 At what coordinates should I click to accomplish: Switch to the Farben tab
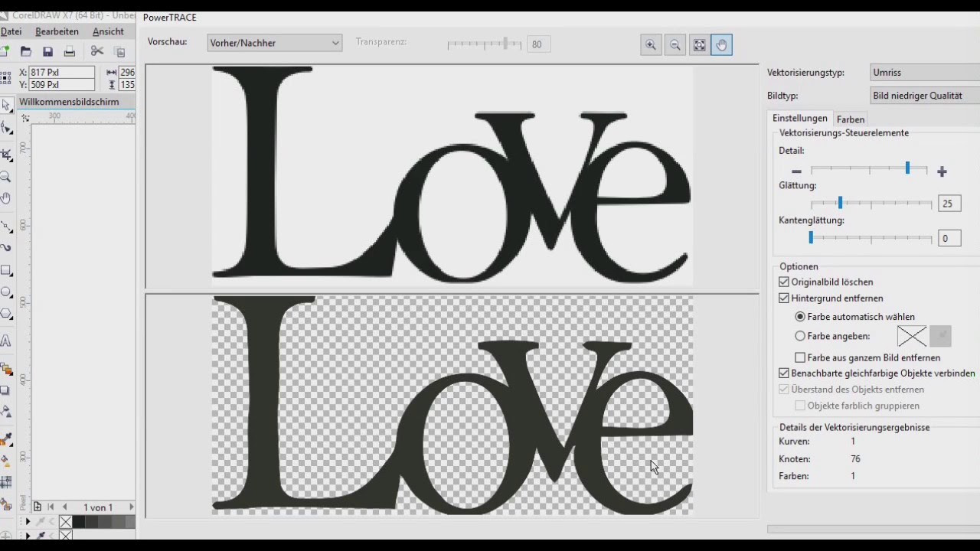click(x=851, y=119)
